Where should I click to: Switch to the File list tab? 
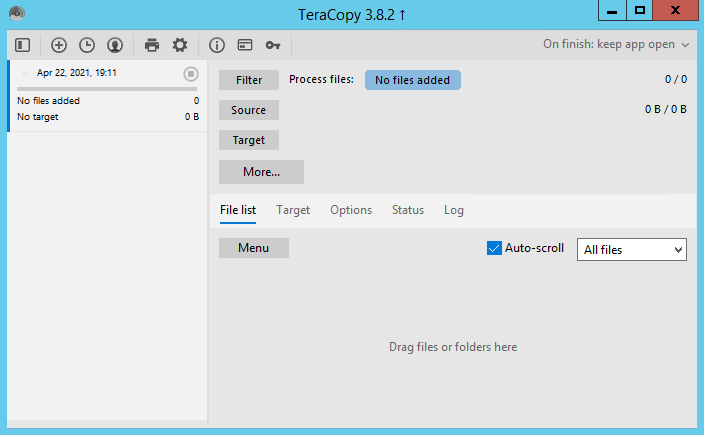tap(238, 210)
